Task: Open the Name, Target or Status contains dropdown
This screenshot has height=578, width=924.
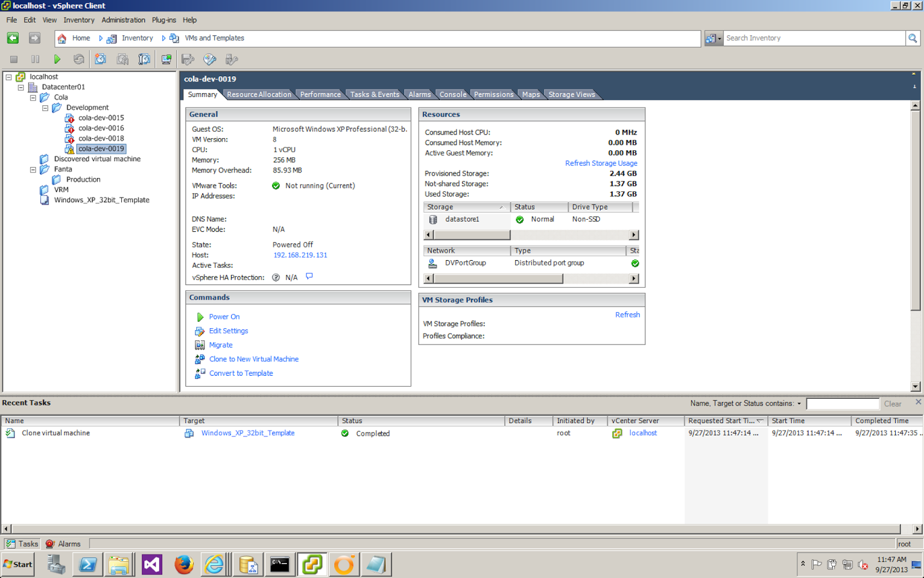Action: pos(800,403)
